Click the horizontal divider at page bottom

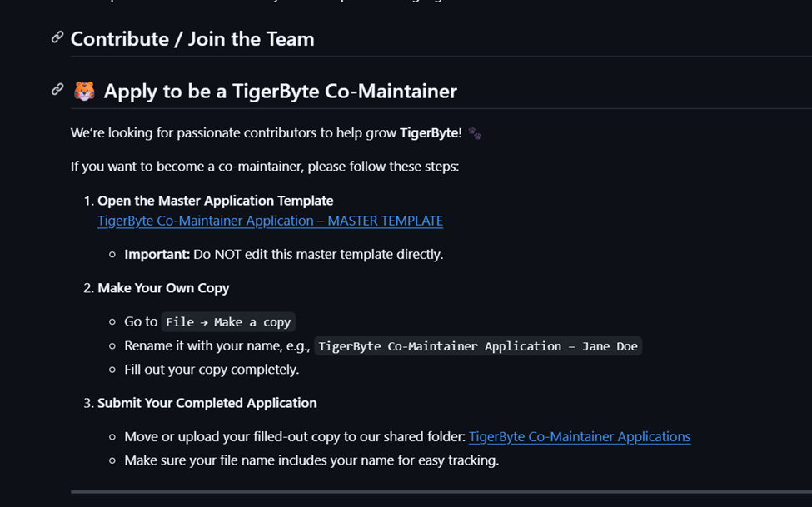441,492
